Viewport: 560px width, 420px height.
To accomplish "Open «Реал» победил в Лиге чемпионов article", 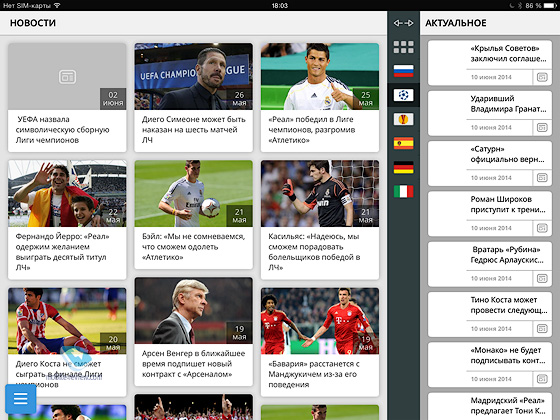I will tap(320, 98).
